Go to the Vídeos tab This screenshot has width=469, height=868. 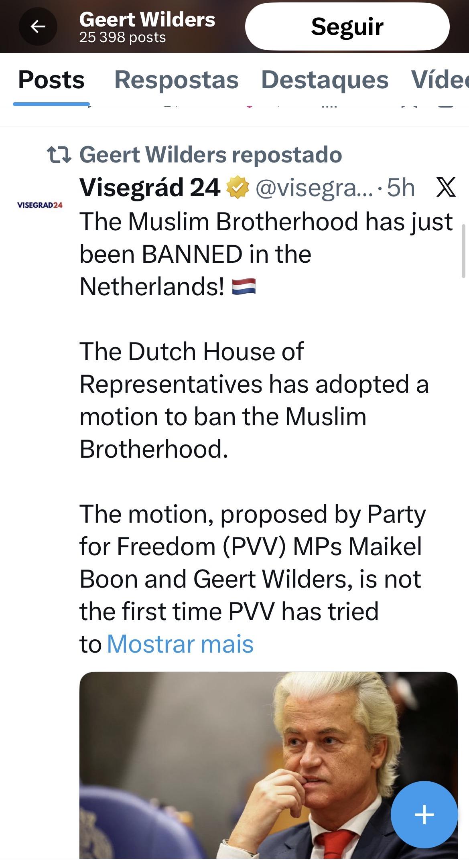tap(439, 79)
